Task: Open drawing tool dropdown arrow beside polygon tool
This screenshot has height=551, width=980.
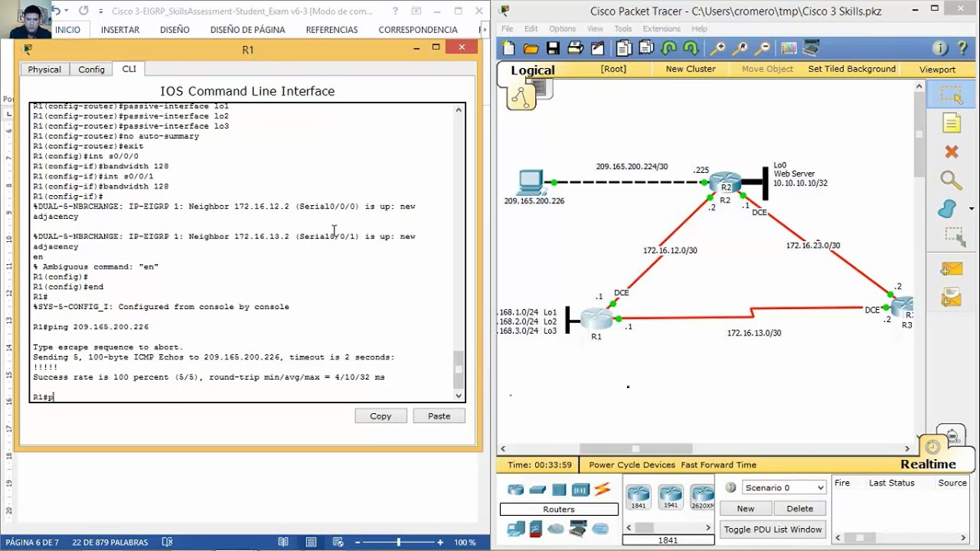Action: click(x=972, y=209)
